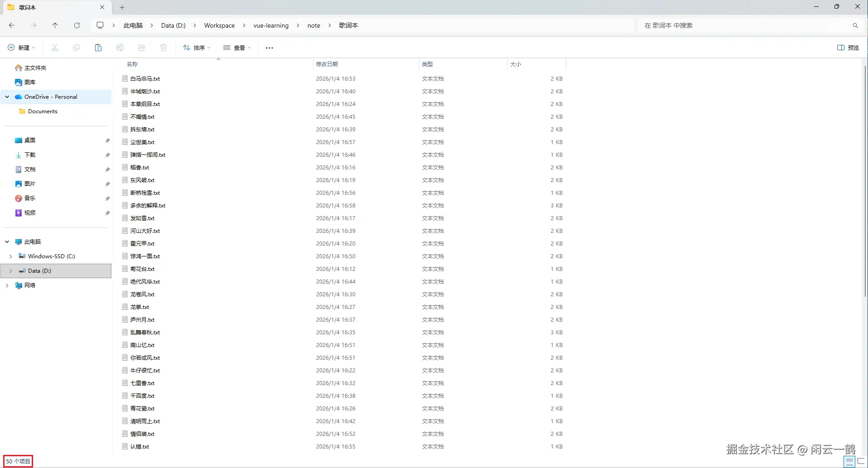Go to the note folder in the address bar
Screen dimensions: 868x468
coord(314,25)
